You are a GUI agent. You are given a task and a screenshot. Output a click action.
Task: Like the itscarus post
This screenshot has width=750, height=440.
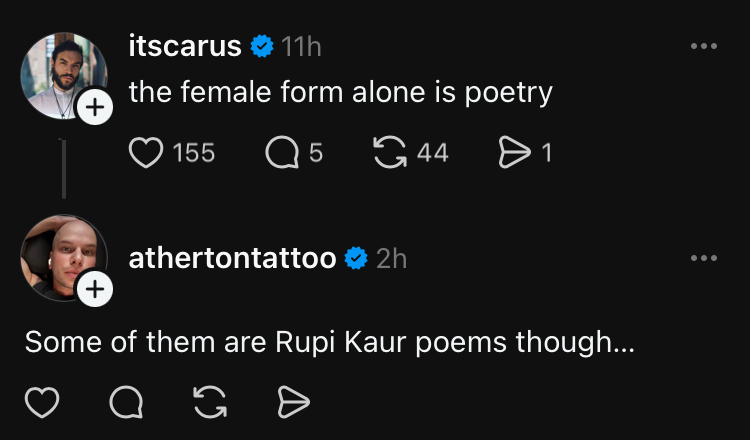146,153
